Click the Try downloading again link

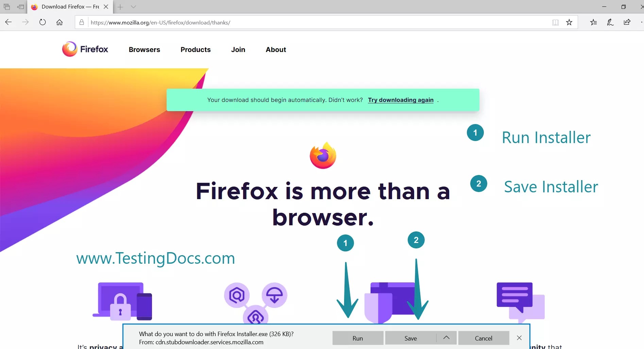pyautogui.click(x=401, y=100)
